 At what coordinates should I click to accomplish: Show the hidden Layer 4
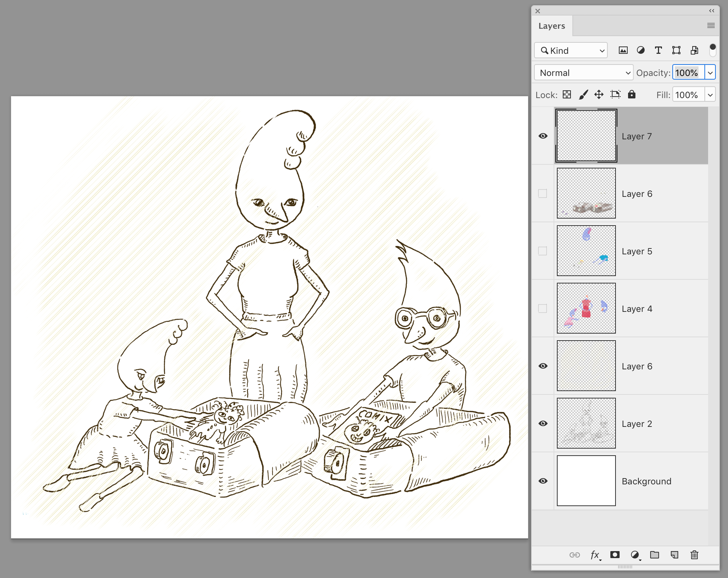pyautogui.click(x=542, y=309)
